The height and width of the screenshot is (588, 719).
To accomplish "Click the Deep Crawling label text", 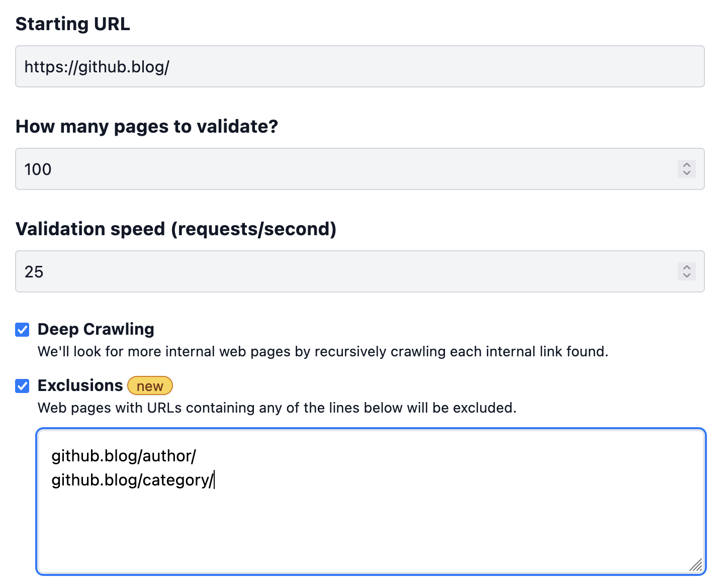I will click(96, 329).
